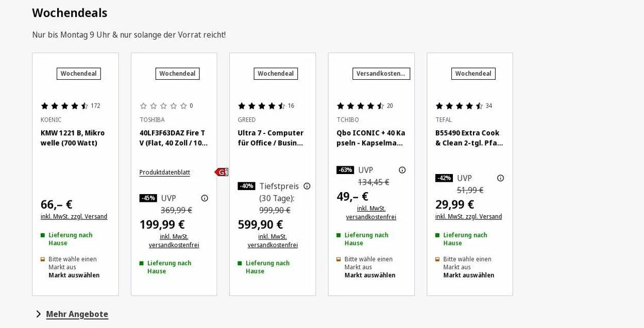Click star rating of Koenic microwave

tap(64, 106)
